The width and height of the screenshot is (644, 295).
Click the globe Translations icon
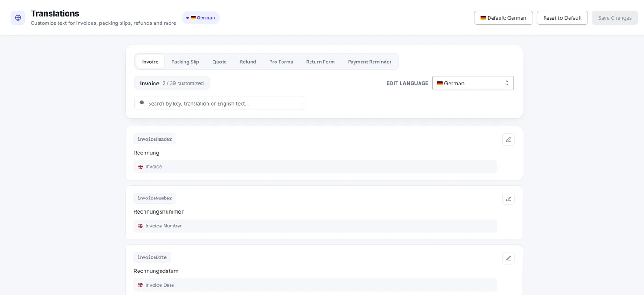click(18, 18)
